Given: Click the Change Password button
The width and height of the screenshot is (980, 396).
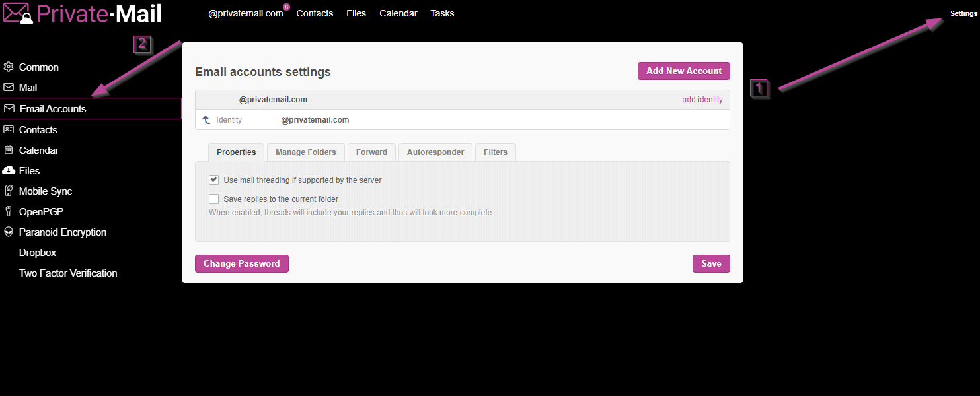Looking at the screenshot, I should (x=241, y=263).
